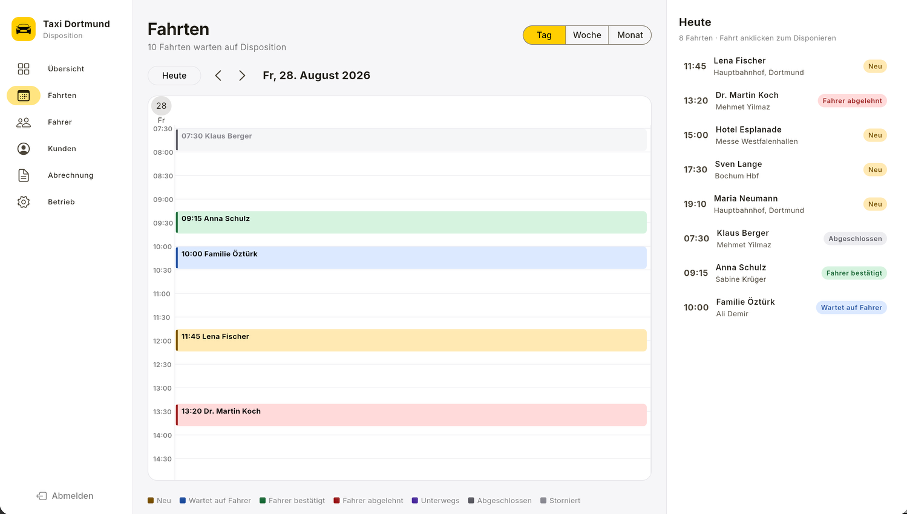This screenshot has width=908, height=514.
Task: Select Hotel Esplanade ride in Heute list
Action: coord(785,135)
